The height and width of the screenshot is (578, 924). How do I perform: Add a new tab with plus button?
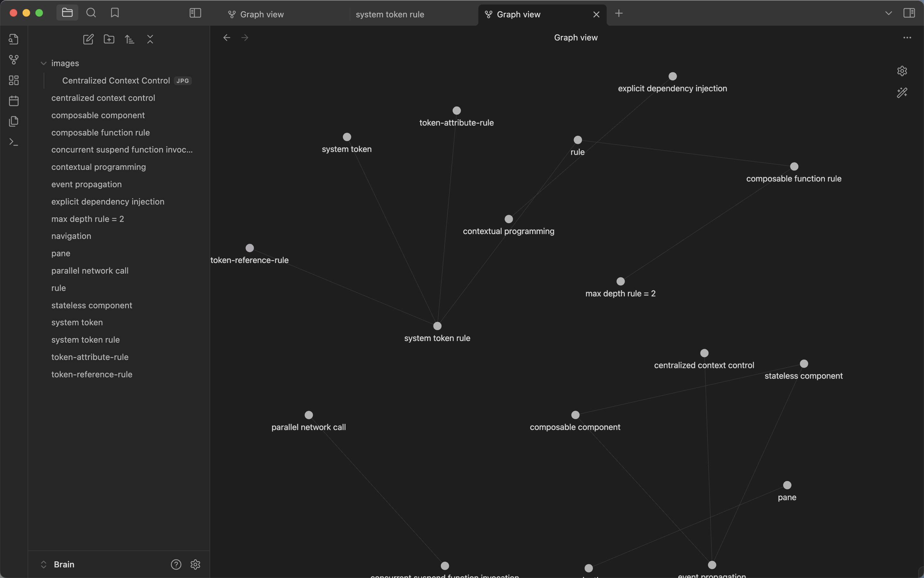(x=619, y=13)
